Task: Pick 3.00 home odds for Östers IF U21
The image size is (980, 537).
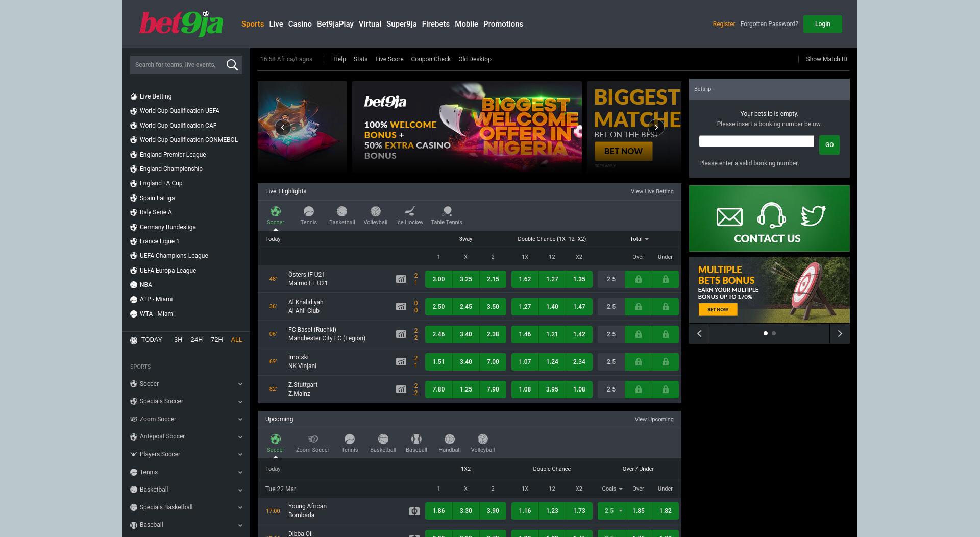Action: pyautogui.click(x=438, y=279)
